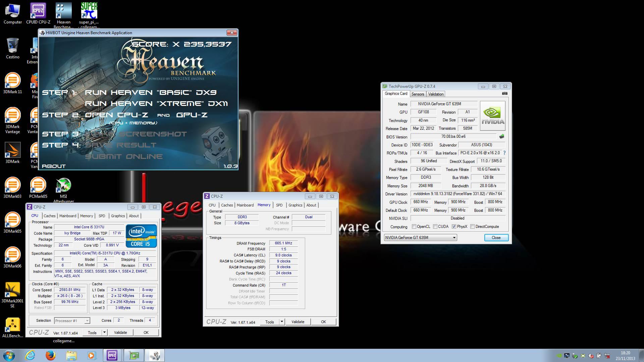This screenshot has height=362, width=644.
Task: Open the CPUID CPU-Z desktop shortcut
Action: tap(38, 13)
